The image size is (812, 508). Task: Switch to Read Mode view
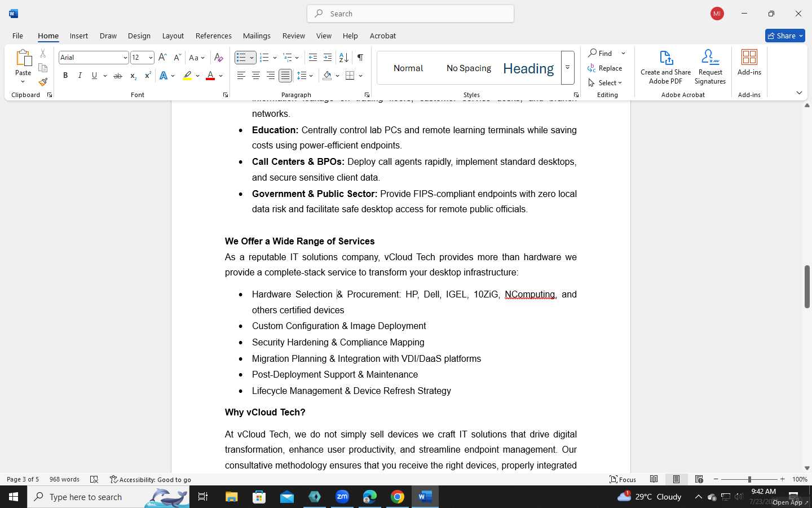(x=654, y=479)
